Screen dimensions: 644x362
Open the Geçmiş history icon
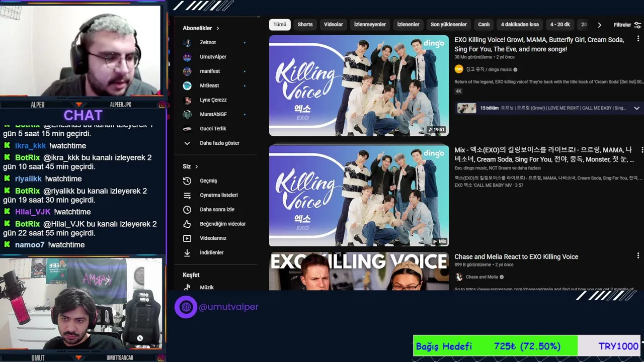[187, 180]
